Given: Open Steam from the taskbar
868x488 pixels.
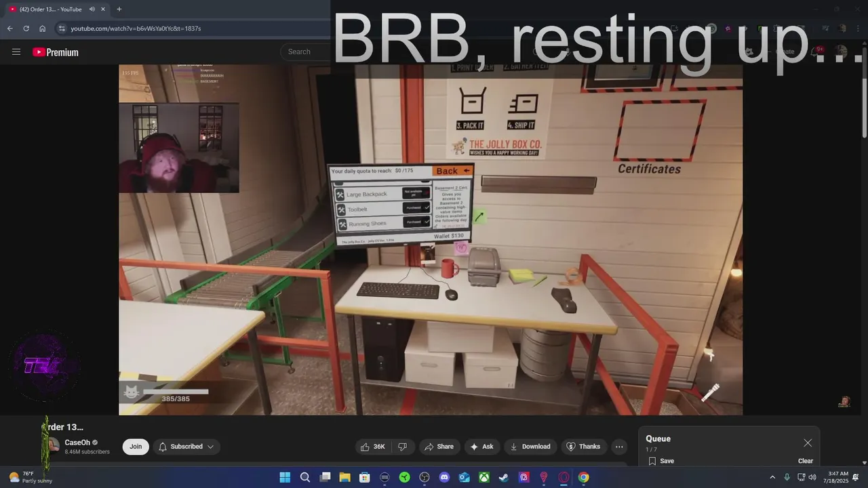Looking at the screenshot, I should (x=504, y=477).
